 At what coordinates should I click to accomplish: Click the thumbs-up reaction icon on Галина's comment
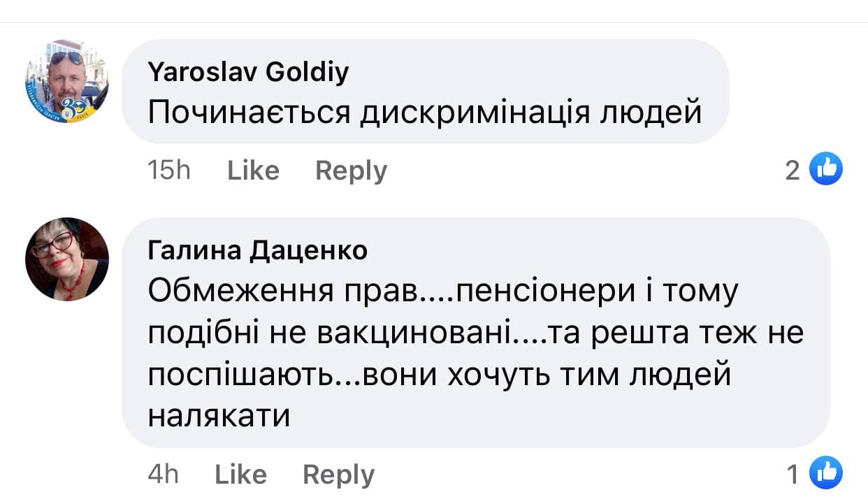coord(825,473)
